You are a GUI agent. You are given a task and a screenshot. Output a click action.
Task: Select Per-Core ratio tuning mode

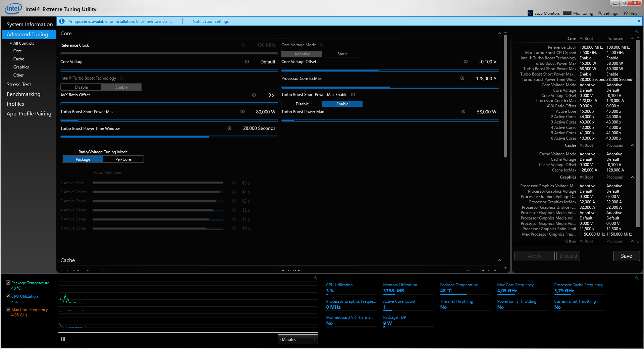pyautogui.click(x=123, y=159)
